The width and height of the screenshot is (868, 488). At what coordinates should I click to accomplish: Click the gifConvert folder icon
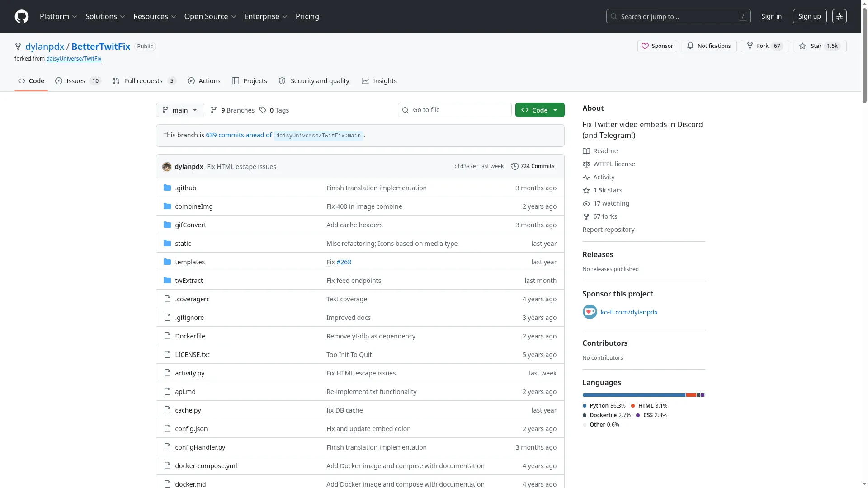tap(167, 225)
